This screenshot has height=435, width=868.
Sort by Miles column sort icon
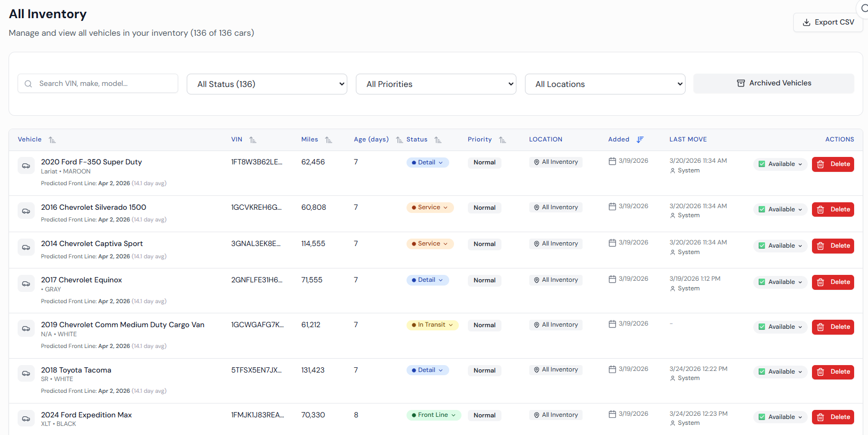[329, 140]
